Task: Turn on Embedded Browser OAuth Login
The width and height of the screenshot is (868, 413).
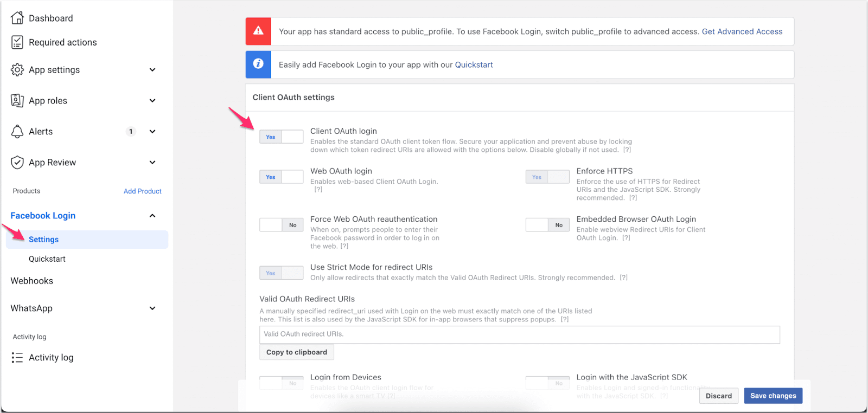Action: pos(547,225)
